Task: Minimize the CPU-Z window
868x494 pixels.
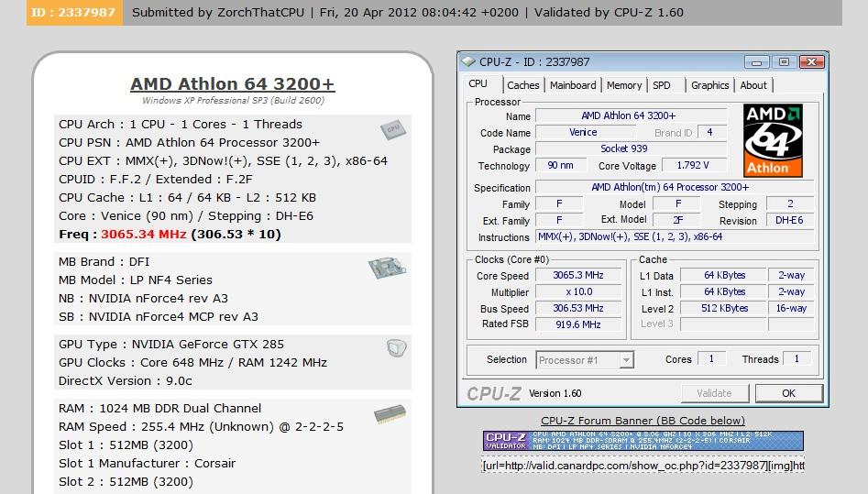Action: tap(757, 61)
